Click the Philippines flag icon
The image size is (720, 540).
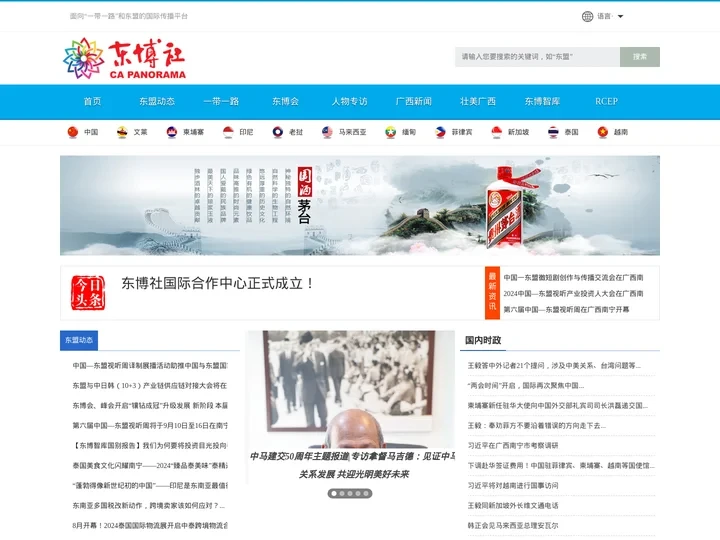[440, 132]
